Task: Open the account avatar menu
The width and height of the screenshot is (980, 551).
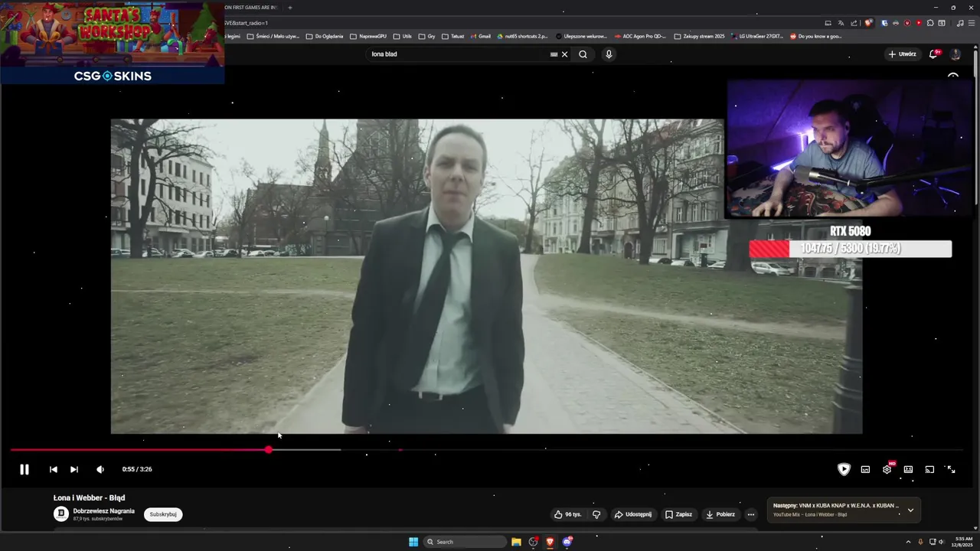Action: [x=955, y=54]
